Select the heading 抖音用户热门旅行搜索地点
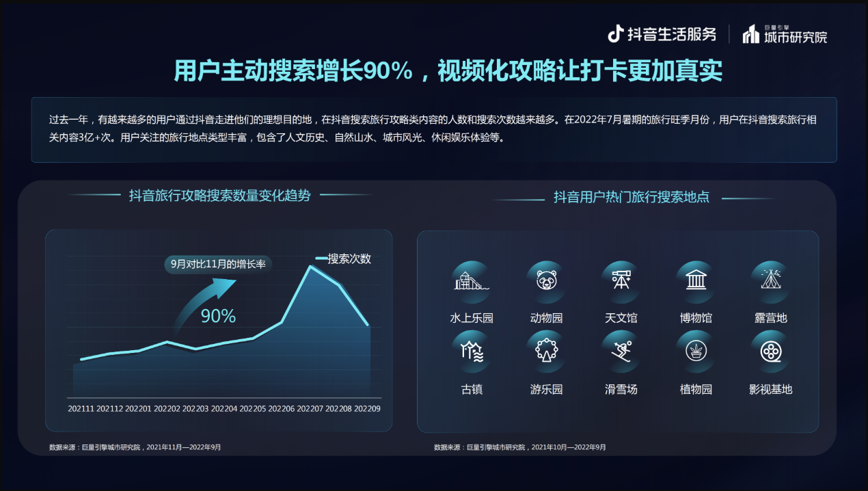This screenshot has height=491, width=868. tap(632, 198)
